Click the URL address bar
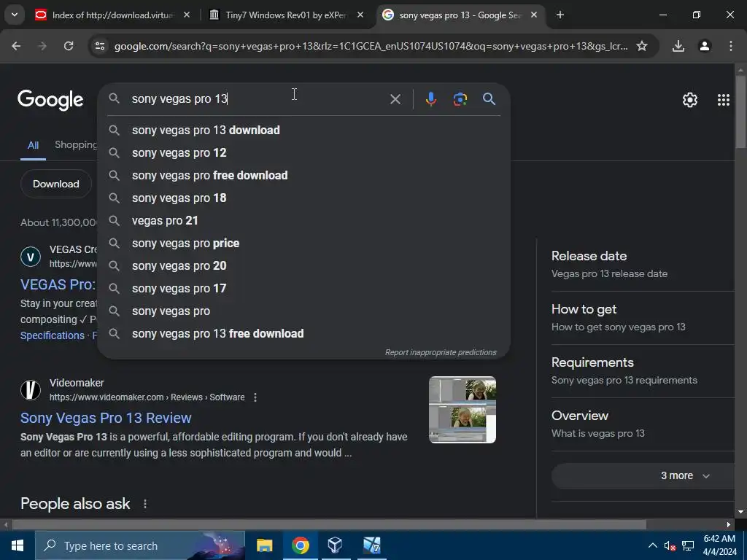 point(371,46)
